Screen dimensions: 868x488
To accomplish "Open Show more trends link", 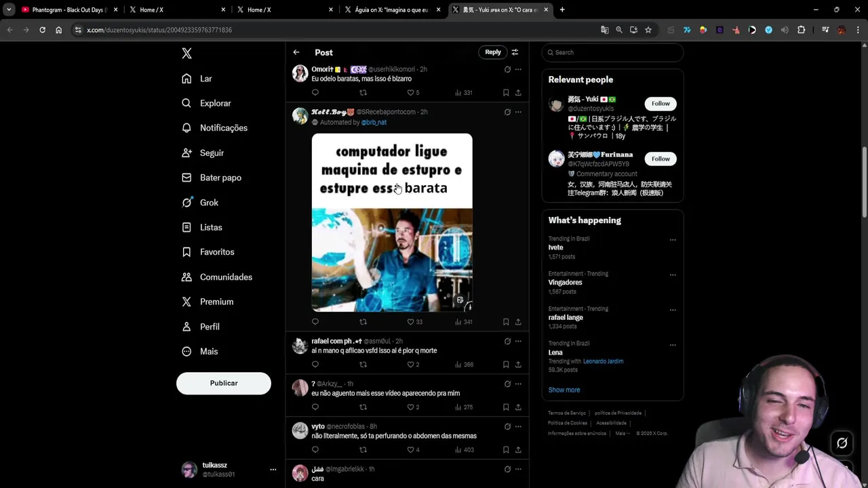I will tap(564, 390).
